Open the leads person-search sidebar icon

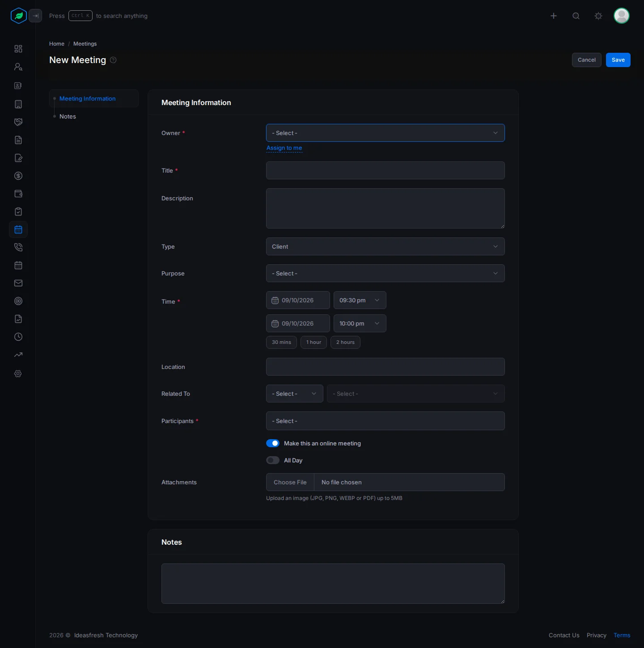[x=18, y=67]
